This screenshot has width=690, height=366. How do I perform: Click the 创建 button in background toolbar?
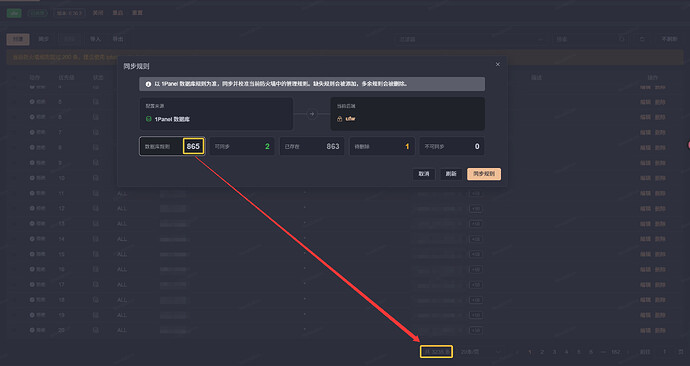pyautogui.click(x=18, y=39)
